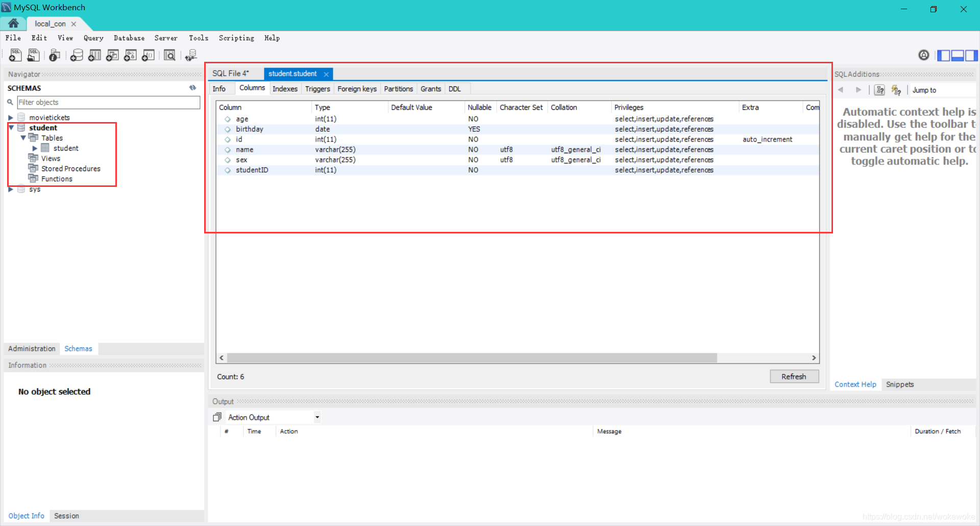Focus the Filter objects search field

[x=109, y=102]
